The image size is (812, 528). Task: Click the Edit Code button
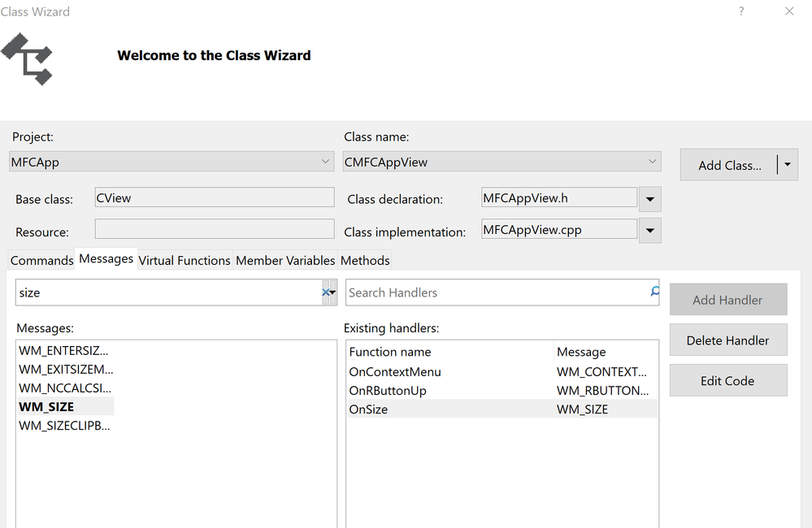[x=727, y=381]
